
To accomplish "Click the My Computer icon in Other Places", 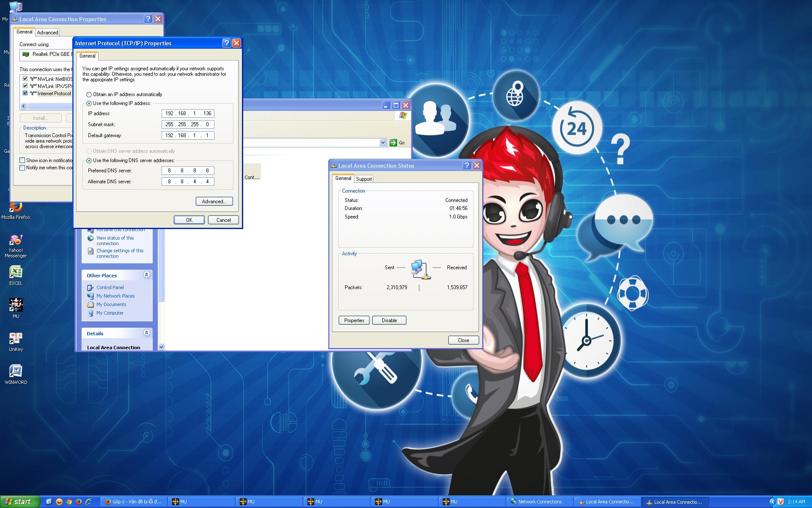I will (x=91, y=313).
